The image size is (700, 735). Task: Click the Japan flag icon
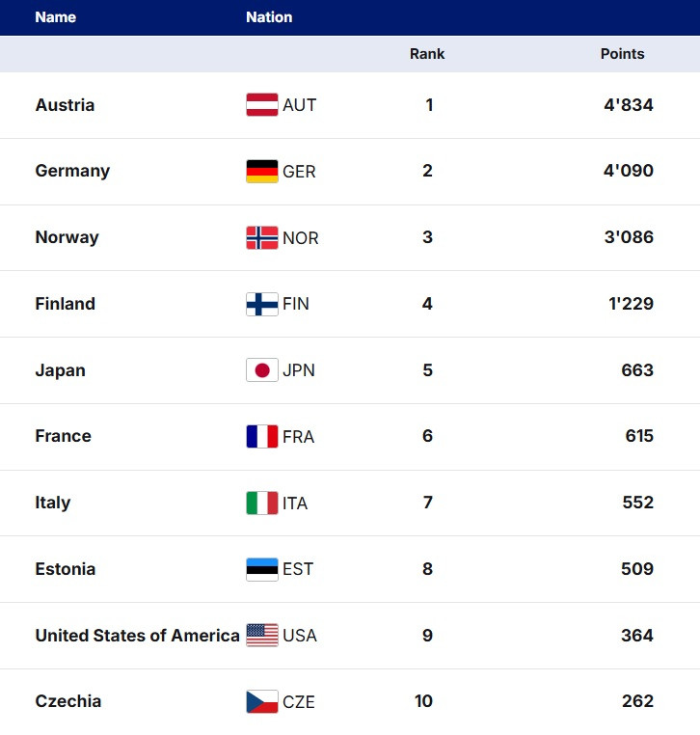point(261,370)
